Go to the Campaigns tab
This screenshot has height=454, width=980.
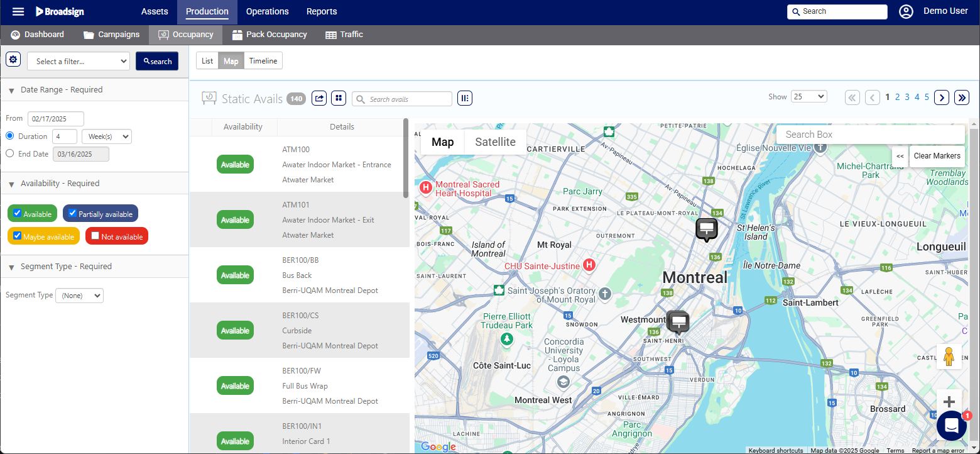click(x=111, y=35)
